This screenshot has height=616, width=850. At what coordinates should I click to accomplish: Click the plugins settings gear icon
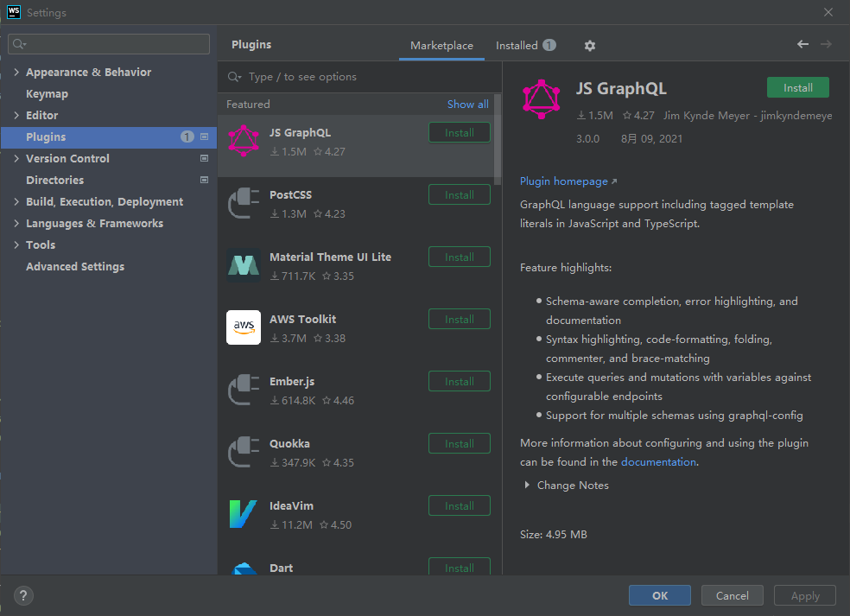[590, 46]
